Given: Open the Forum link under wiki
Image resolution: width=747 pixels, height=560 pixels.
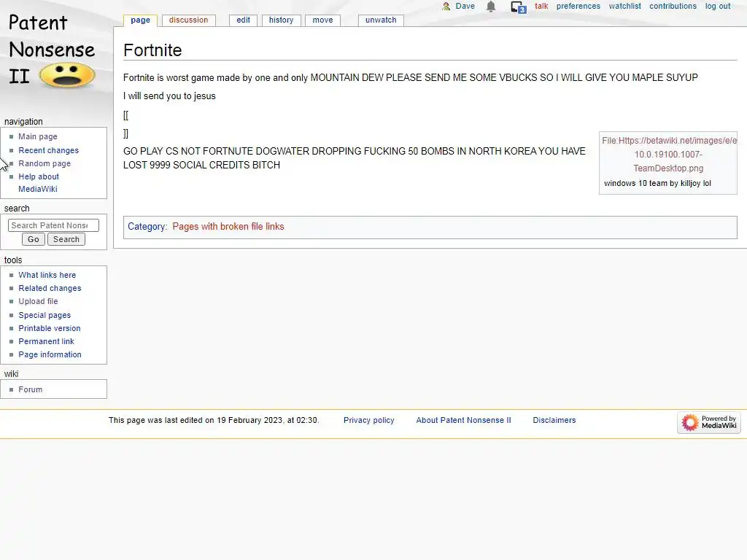Looking at the screenshot, I should tap(30, 389).
